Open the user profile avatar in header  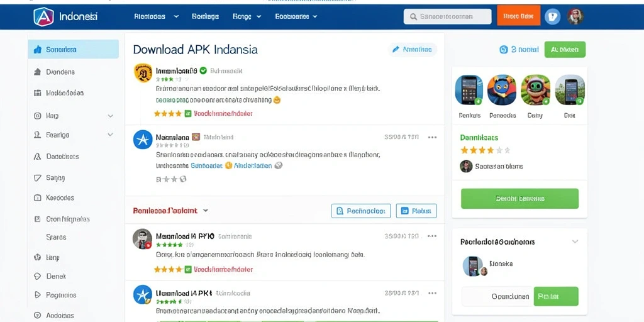[x=575, y=17]
